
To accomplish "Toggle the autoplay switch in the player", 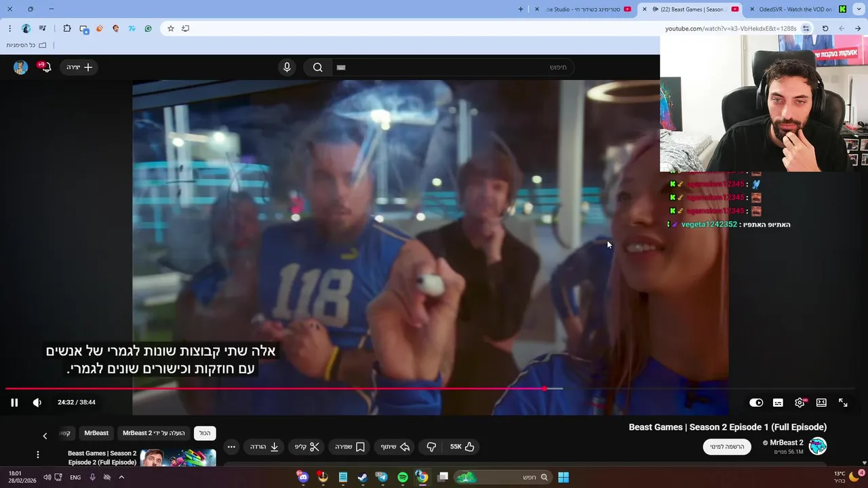I will 756,403.
